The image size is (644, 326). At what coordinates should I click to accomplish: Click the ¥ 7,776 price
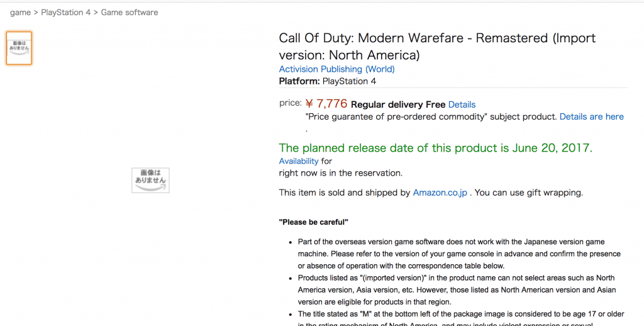tap(326, 104)
